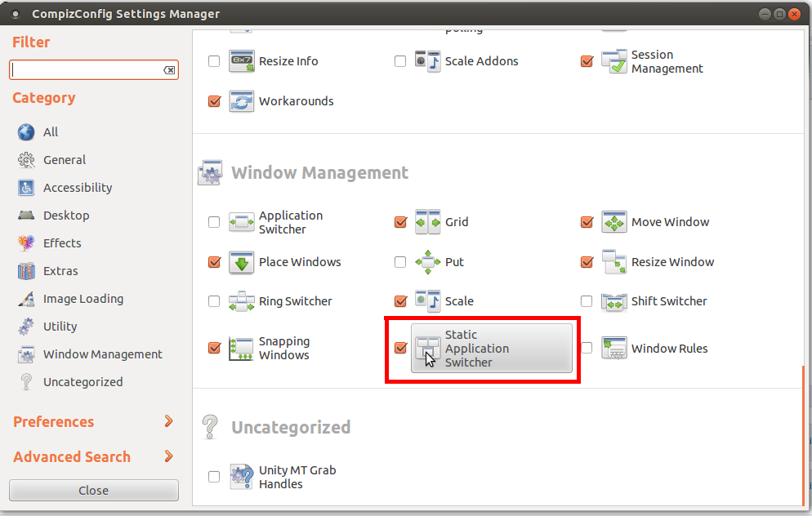Enable the Resize Info checkbox
Image resolution: width=812 pixels, height=516 pixels.
(214, 61)
